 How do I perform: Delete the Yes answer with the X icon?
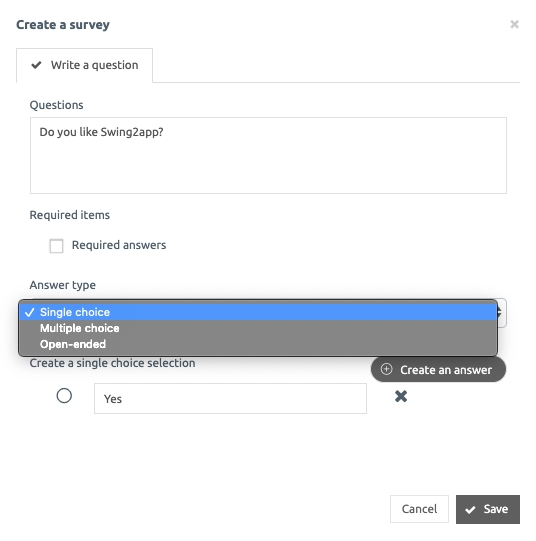coord(401,396)
